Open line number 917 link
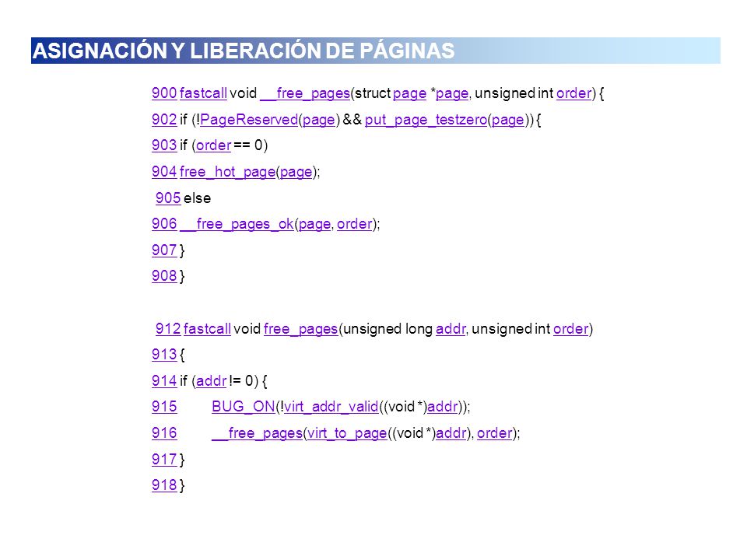The height and width of the screenshot is (560, 747). point(164,459)
